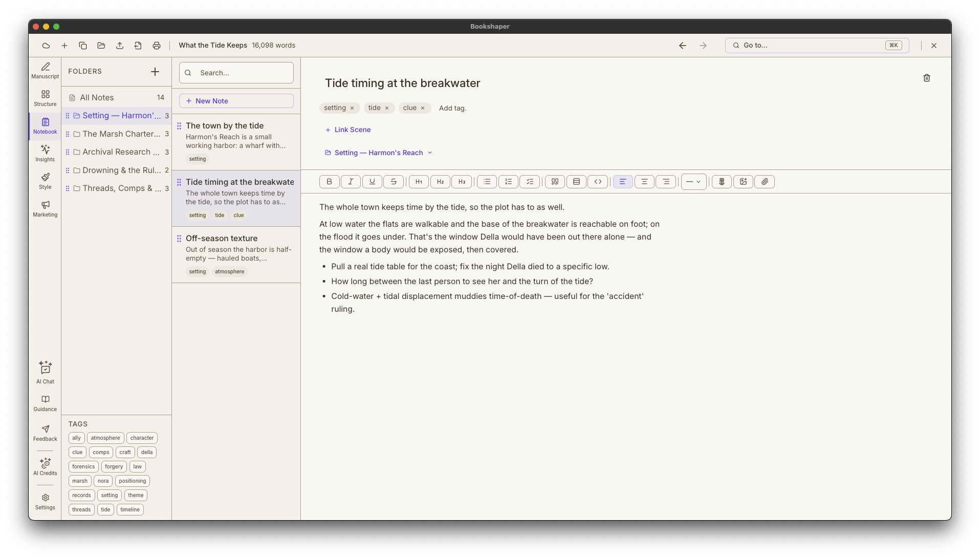Click the Go to search field
Screen dimensions: 980x558
[817, 46]
